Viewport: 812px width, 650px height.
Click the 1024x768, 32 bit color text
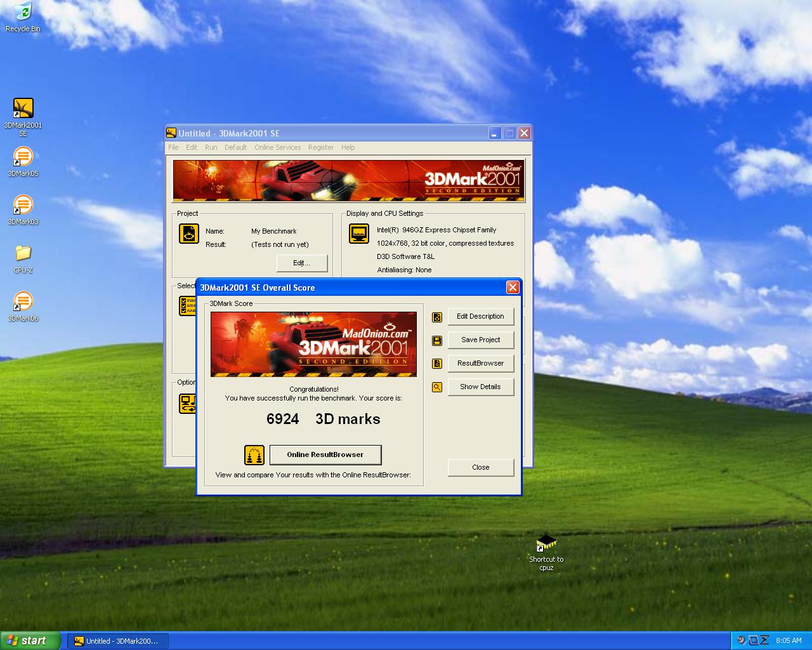445,244
